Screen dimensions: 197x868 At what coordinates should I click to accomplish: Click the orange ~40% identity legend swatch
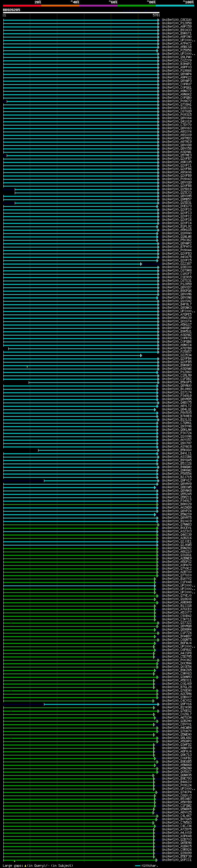pos(60,6)
